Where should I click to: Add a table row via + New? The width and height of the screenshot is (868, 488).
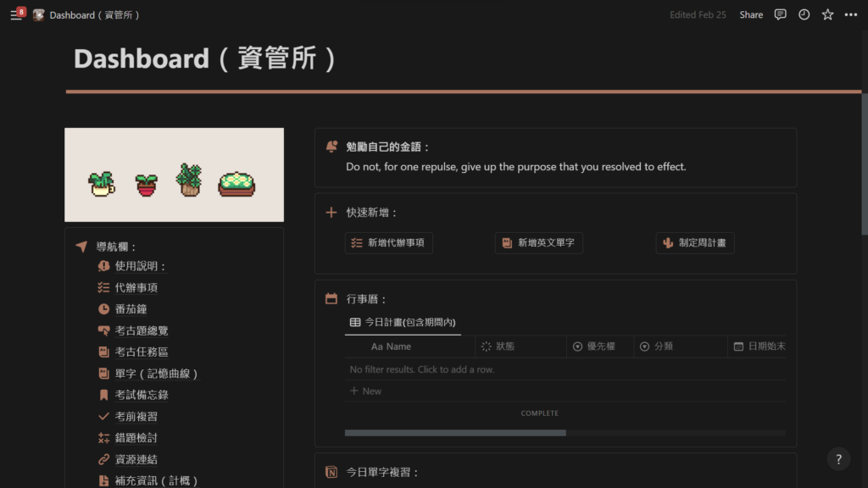[x=364, y=391]
